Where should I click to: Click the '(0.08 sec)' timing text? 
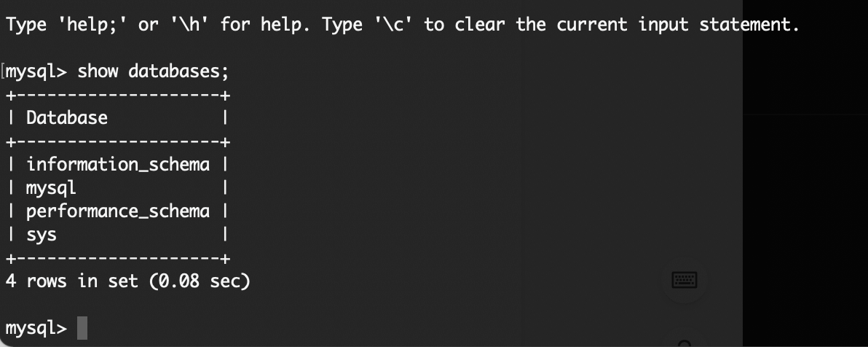pyautogui.click(x=200, y=281)
